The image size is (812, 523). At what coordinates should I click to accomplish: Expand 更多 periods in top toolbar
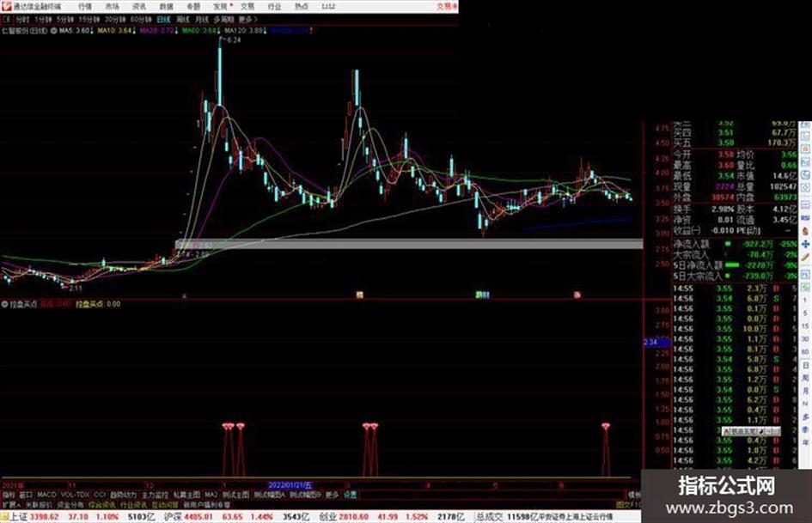tap(247, 19)
